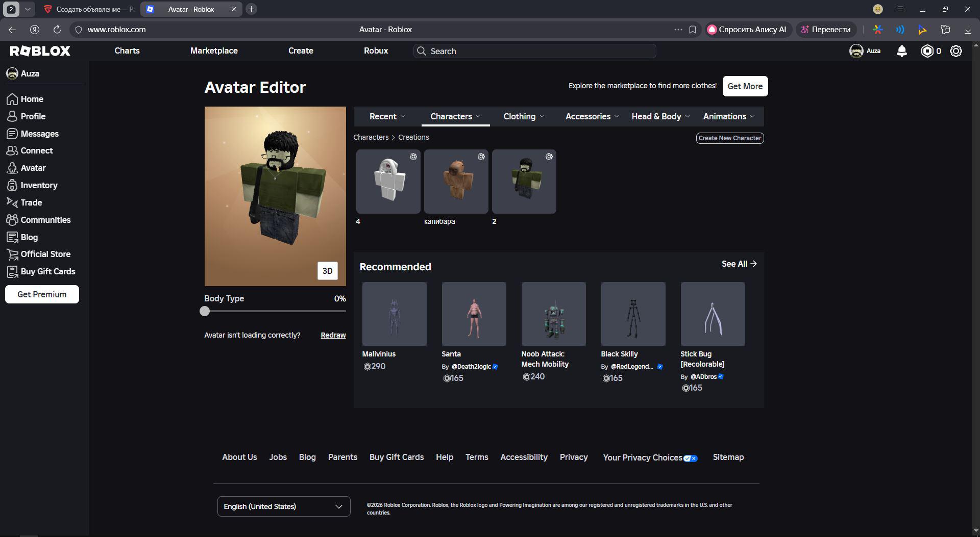Screen dimensions: 980x537
Task: Open the address bar more options menu
Action: click(678, 30)
